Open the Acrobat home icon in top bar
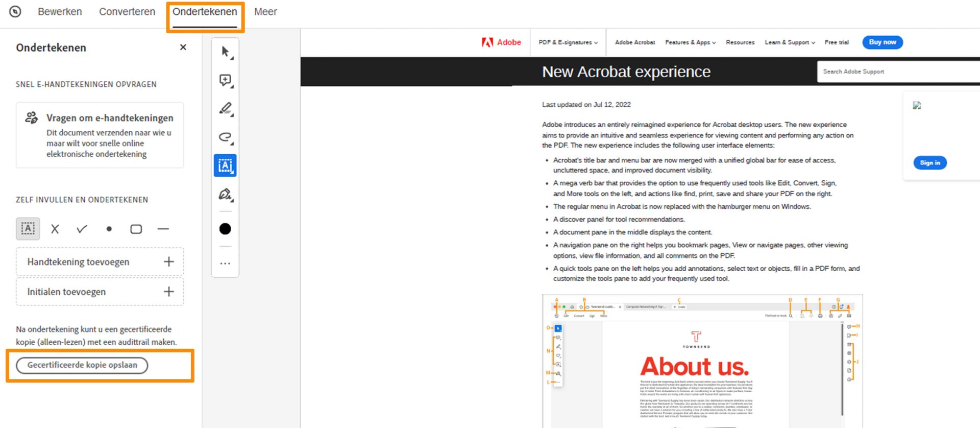 pos(15,12)
